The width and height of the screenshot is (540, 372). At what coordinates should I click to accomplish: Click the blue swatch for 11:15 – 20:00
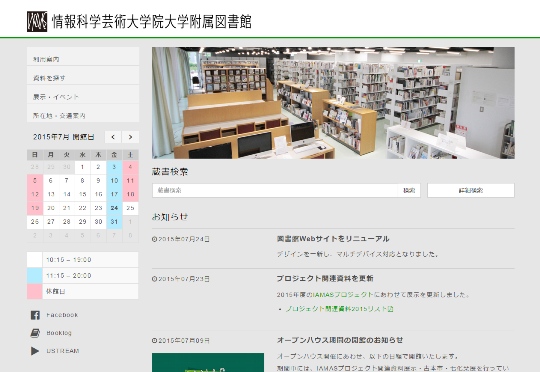[x=34, y=276]
